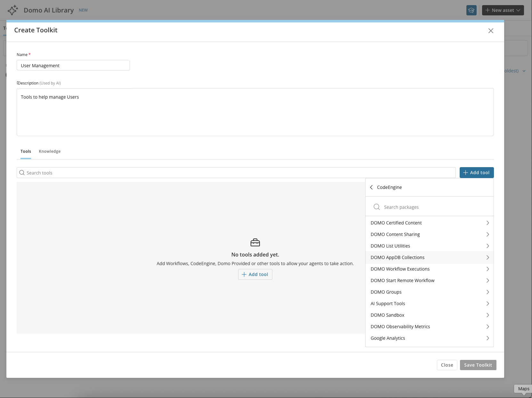Open the DOMO Content Sharing package

[430, 234]
